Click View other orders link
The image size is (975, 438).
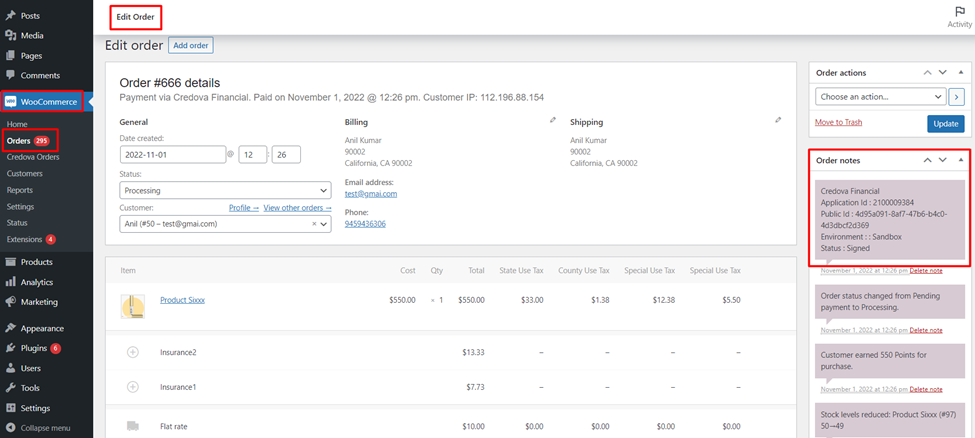tap(297, 207)
